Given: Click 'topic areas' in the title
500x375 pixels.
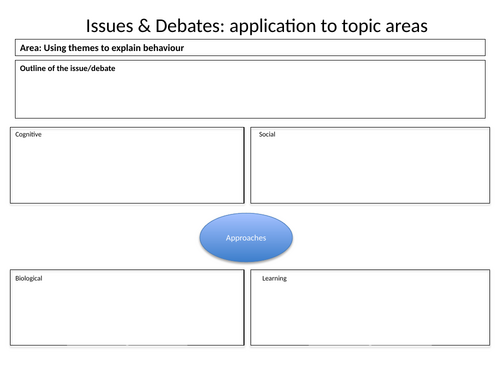Looking at the screenshot, I should click(x=385, y=27).
